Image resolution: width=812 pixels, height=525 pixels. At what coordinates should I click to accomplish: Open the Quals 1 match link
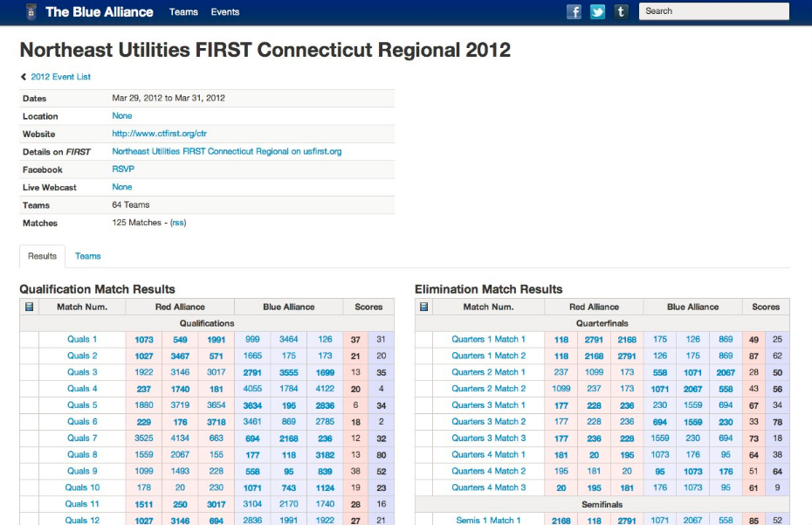click(82, 340)
